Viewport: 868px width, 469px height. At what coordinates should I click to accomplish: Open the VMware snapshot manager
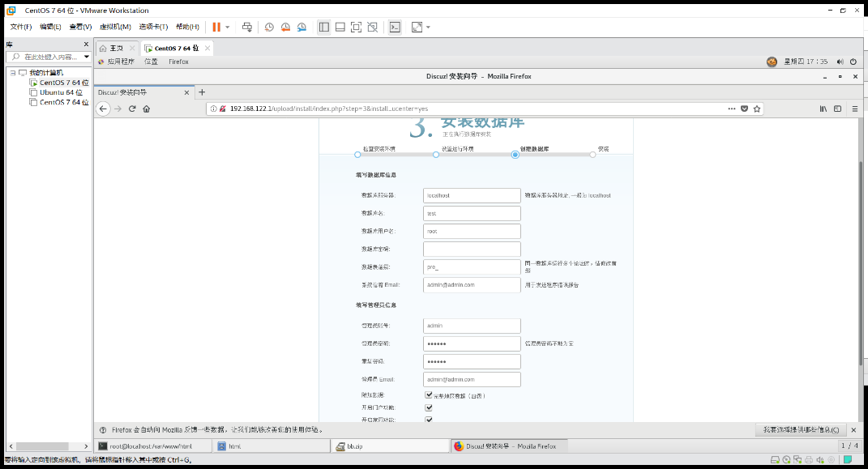[x=301, y=27]
